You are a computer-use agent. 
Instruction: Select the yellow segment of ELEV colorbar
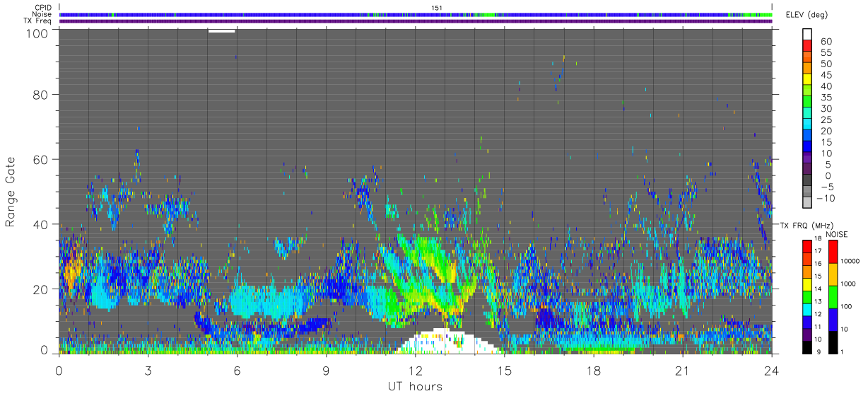click(807, 80)
